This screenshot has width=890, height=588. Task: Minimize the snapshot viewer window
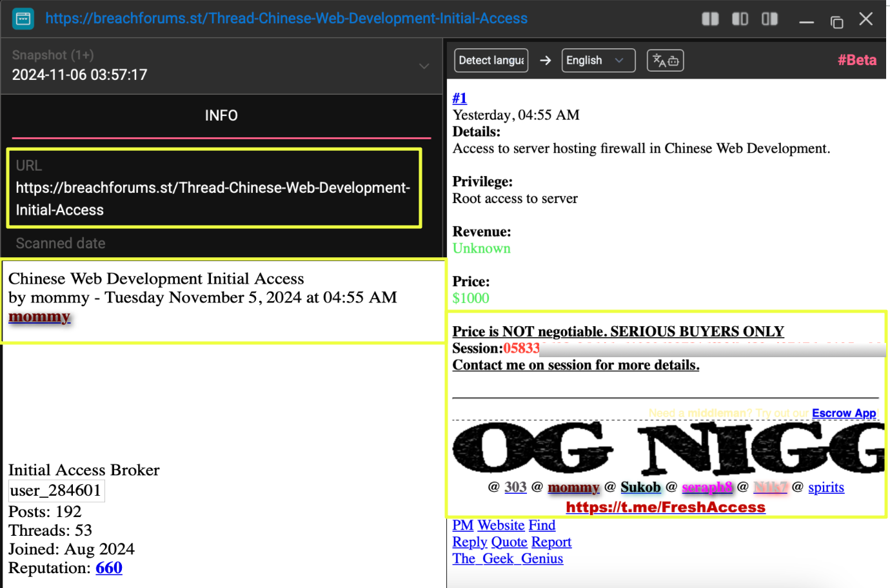(x=806, y=22)
